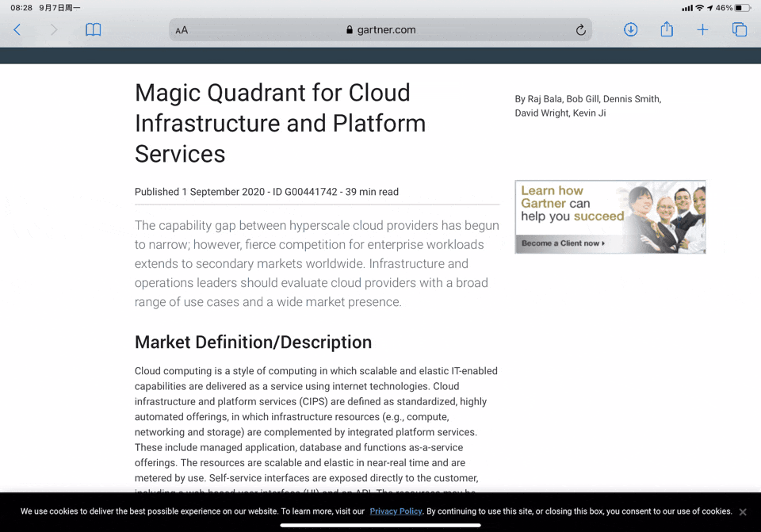Open the bookmarks book icon
Screen dimensions: 761x532
(94, 29)
